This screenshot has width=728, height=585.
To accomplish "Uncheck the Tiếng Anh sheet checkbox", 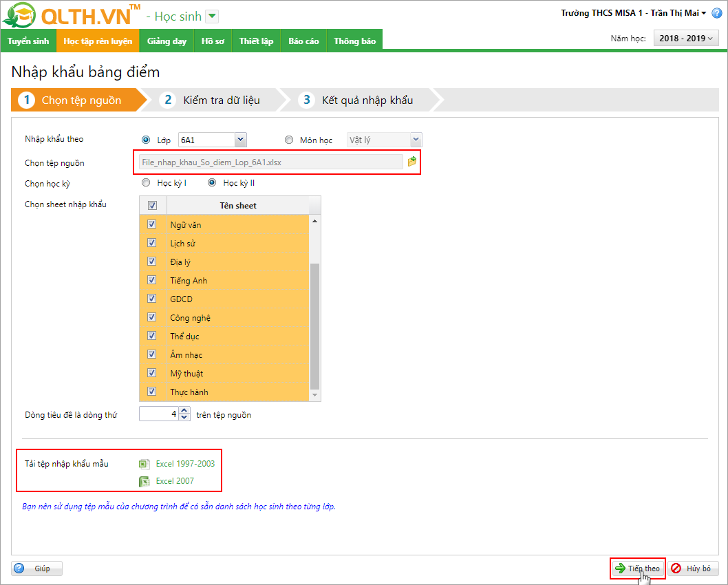I will pos(152,280).
